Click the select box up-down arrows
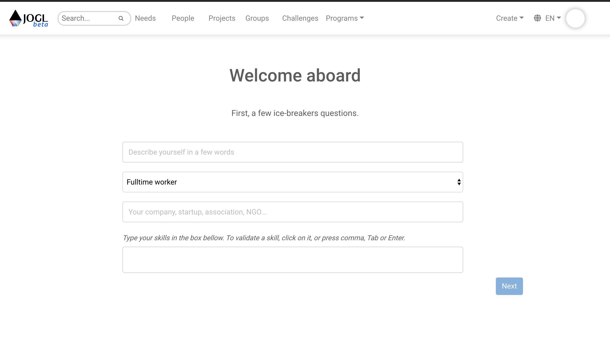Screen dimensions: 610x364 coord(459,182)
